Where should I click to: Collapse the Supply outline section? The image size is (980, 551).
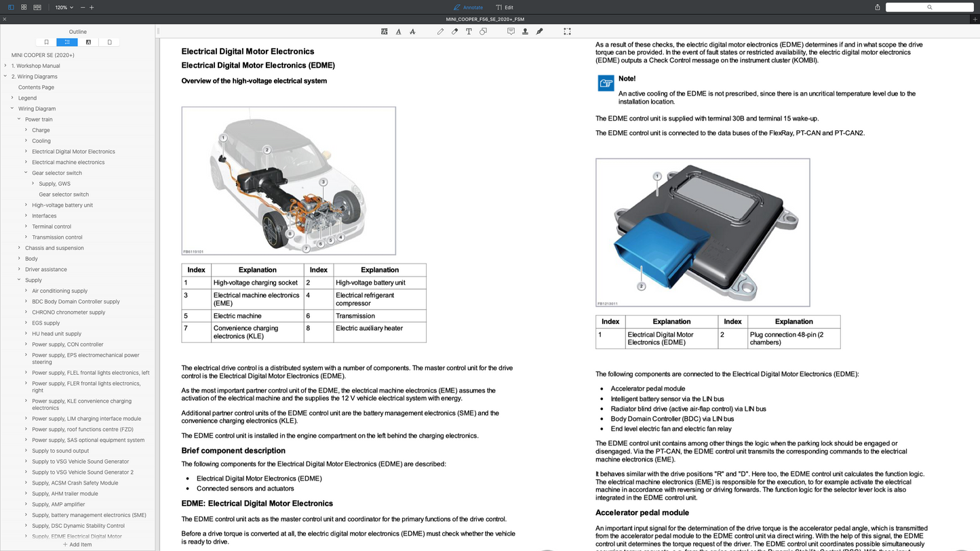click(x=19, y=280)
